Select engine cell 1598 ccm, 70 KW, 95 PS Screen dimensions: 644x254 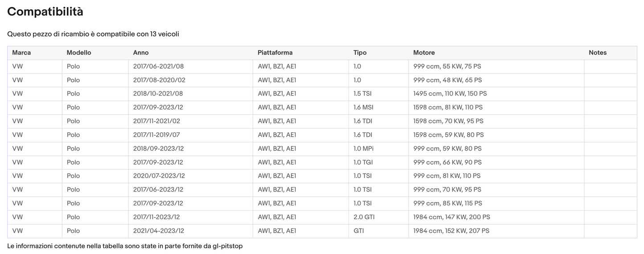pos(448,121)
